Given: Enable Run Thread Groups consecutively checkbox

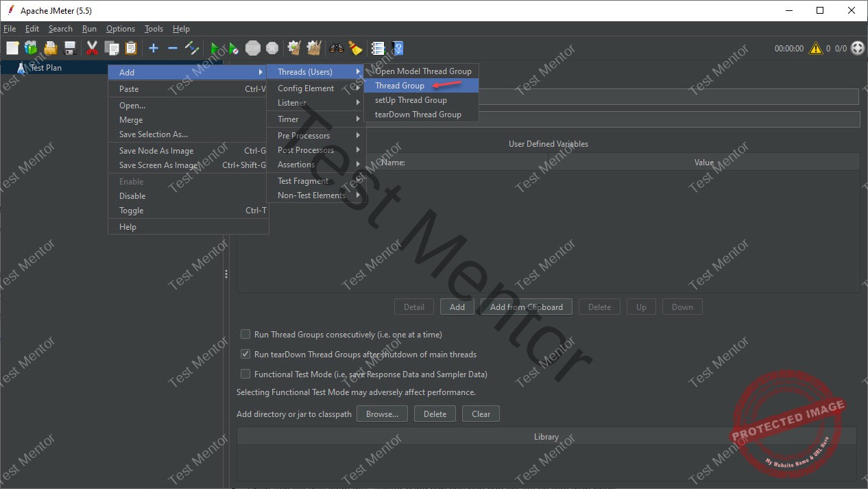Looking at the screenshot, I should click(245, 335).
